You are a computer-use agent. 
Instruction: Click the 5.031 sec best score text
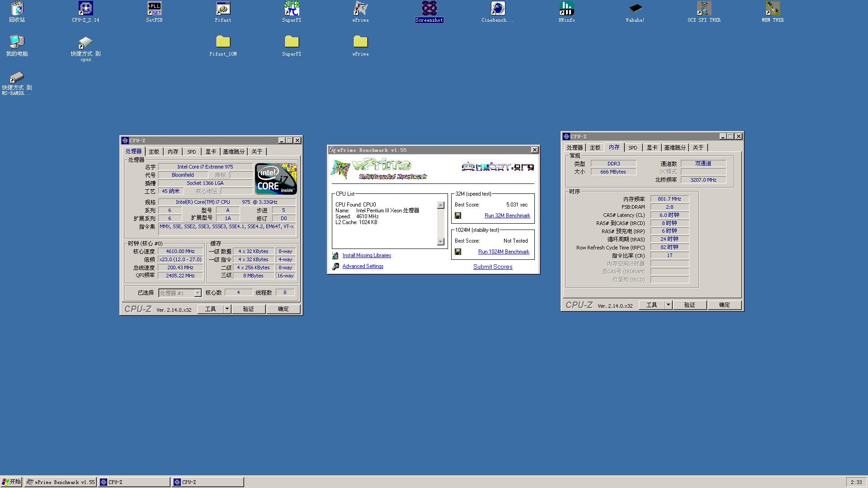pos(517,205)
